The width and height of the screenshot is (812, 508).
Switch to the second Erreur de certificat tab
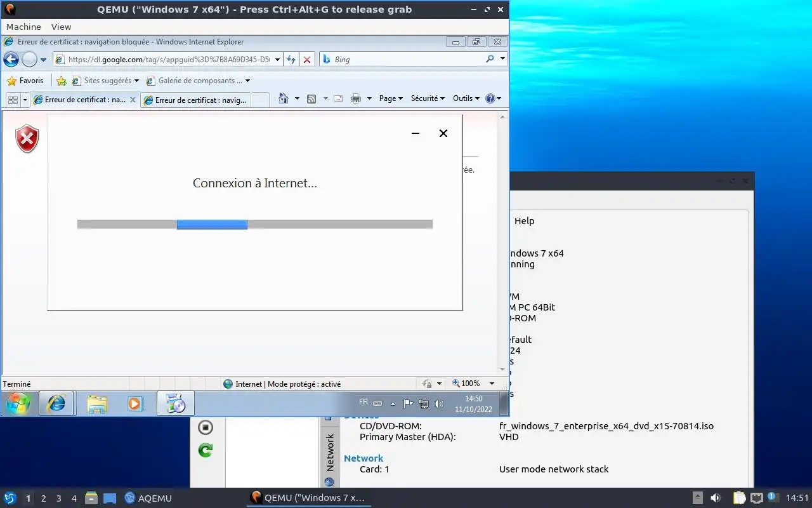click(x=195, y=100)
